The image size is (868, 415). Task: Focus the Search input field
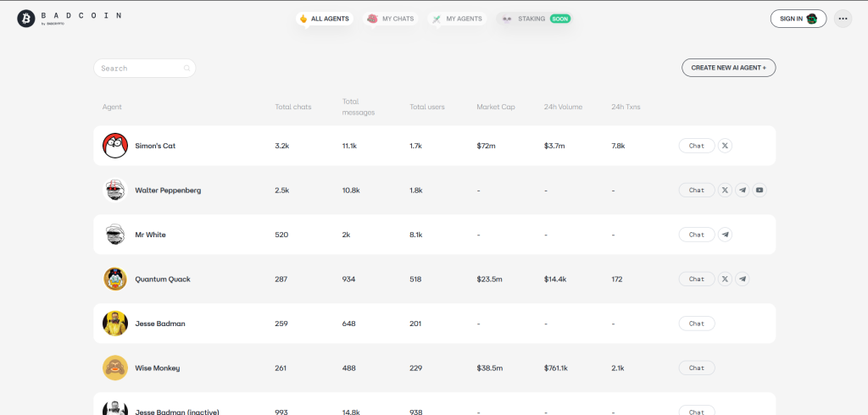pyautogui.click(x=144, y=68)
